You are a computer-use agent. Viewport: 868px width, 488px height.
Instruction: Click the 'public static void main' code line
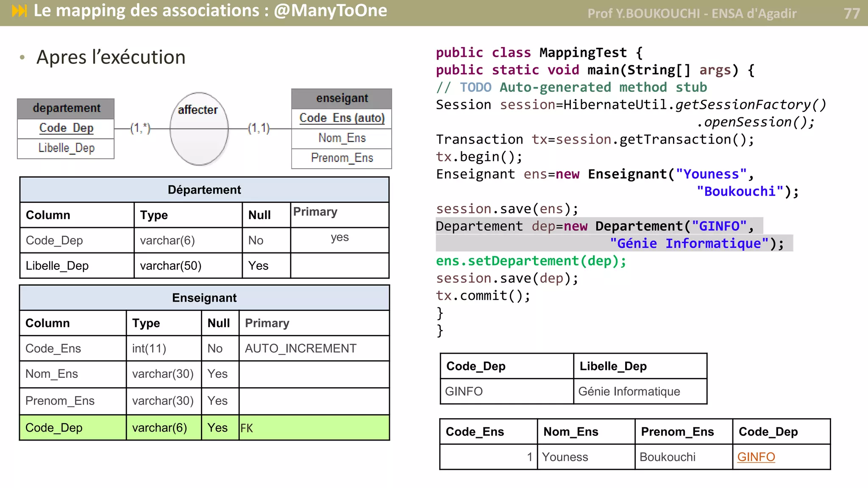(595, 70)
